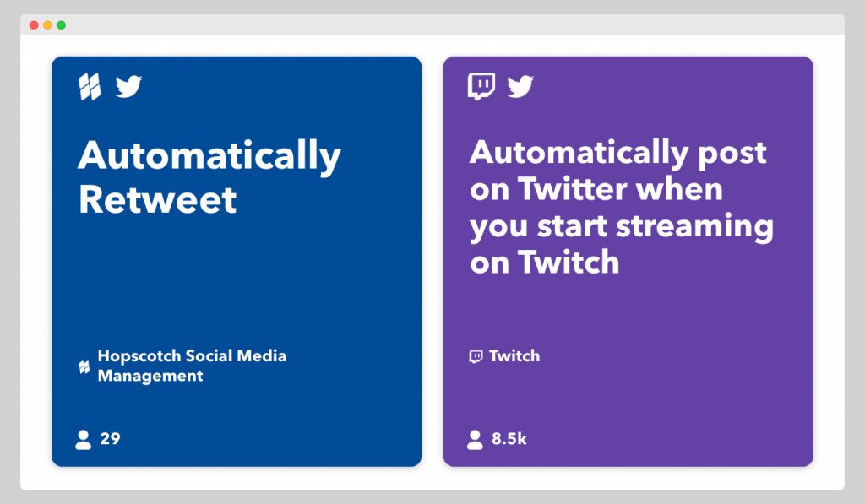Visit the Twitch author label link

pyautogui.click(x=514, y=356)
